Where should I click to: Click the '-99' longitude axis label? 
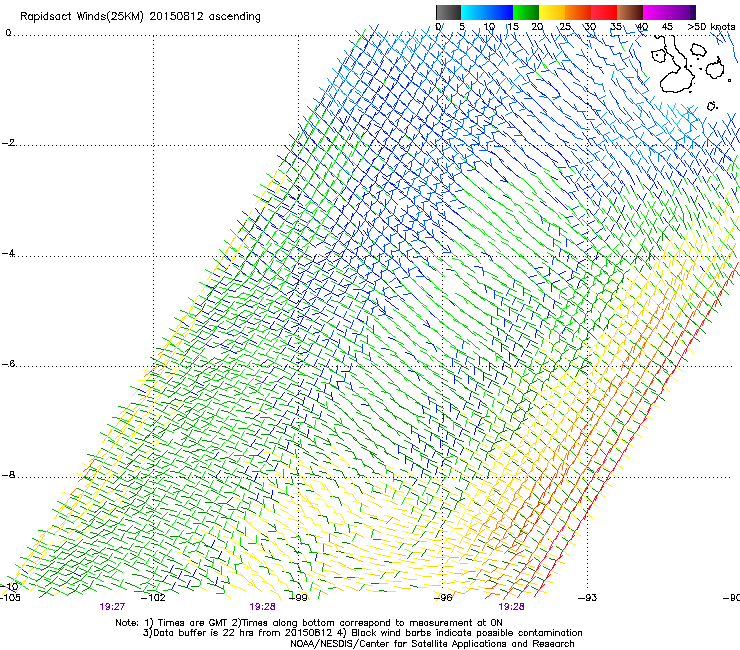(298, 598)
